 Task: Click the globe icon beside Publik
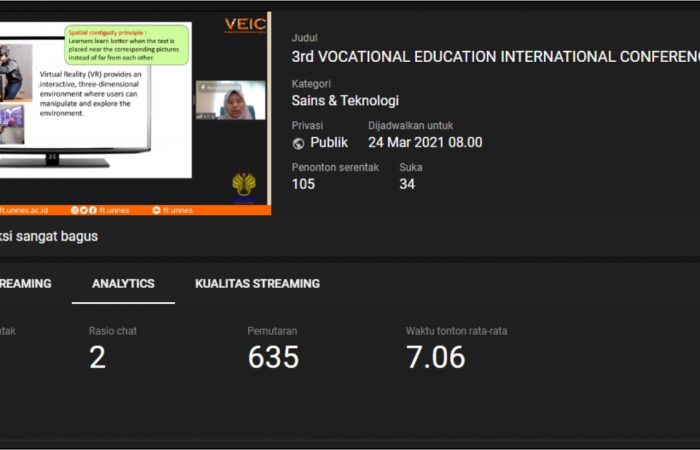298,143
